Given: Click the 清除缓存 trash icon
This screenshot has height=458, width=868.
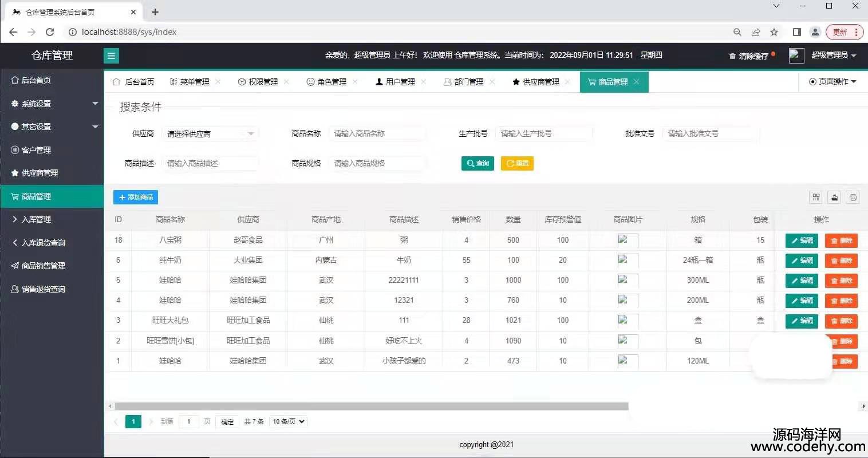Looking at the screenshot, I should point(732,56).
